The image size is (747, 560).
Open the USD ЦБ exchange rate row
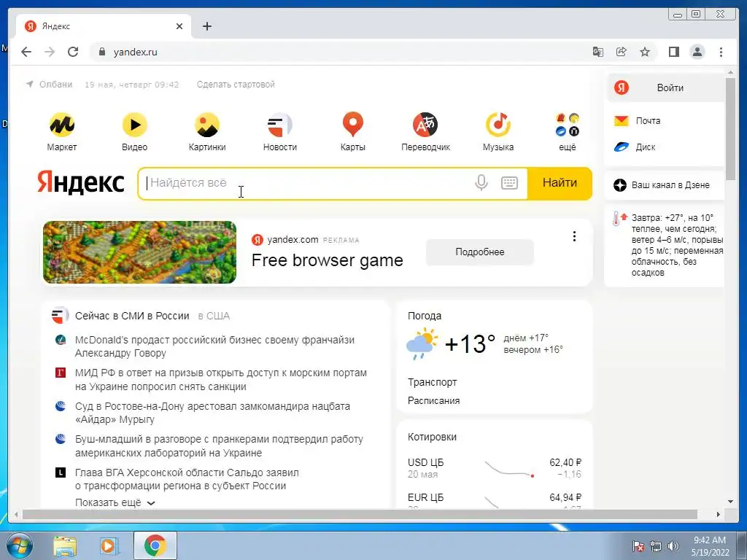pos(495,468)
